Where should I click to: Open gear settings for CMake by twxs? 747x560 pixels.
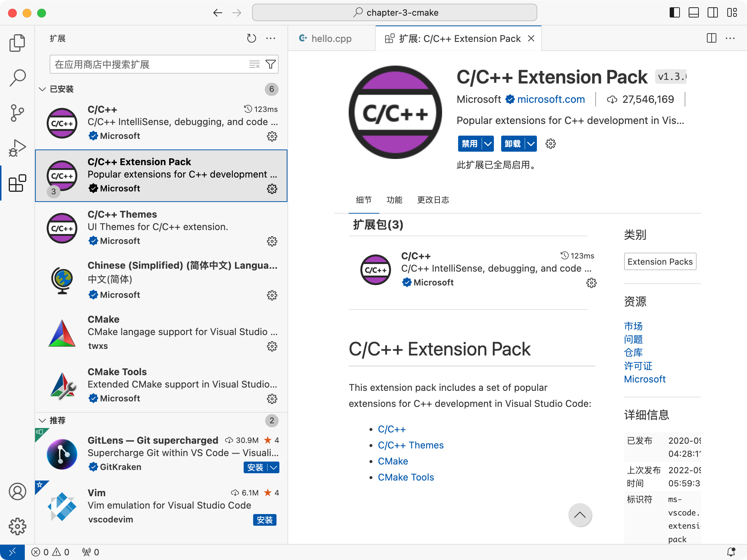coord(272,346)
